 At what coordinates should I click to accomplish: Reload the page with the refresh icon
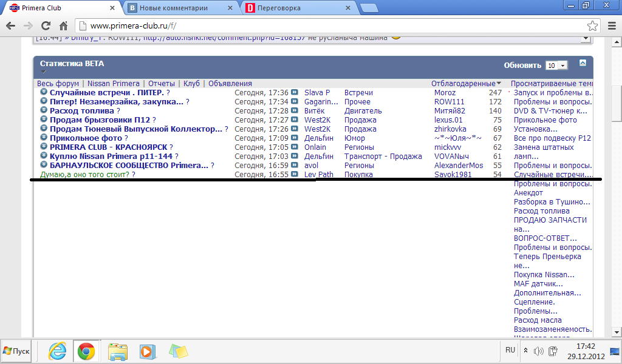[46, 26]
